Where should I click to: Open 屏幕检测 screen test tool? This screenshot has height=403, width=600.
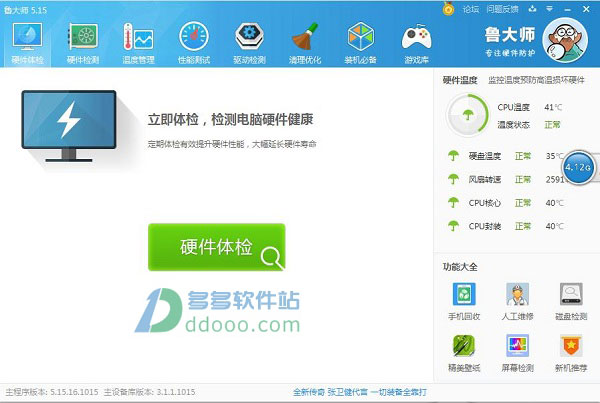tap(517, 353)
